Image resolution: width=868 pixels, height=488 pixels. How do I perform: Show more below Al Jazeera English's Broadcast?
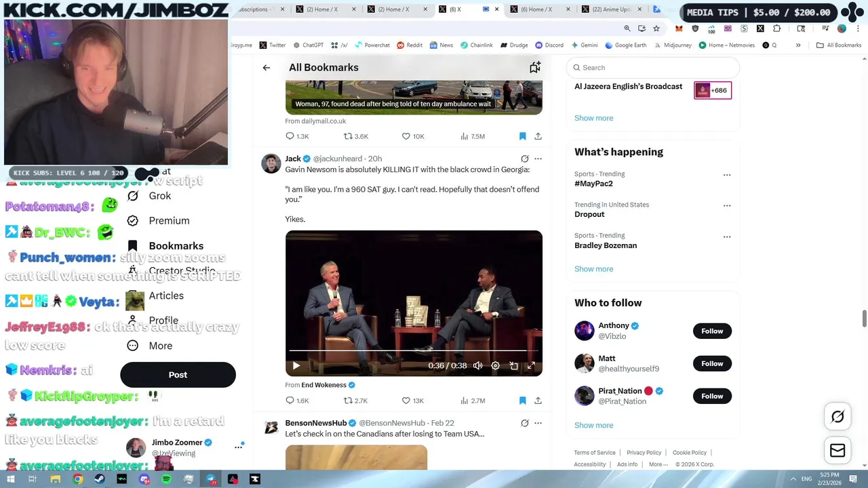(x=593, y=118)
